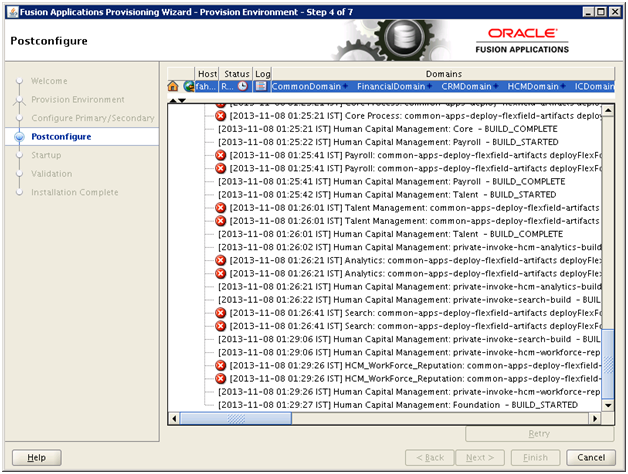Click first Search 01:26:41 error icon
628x474 pixels.
(x=220, y=313)
